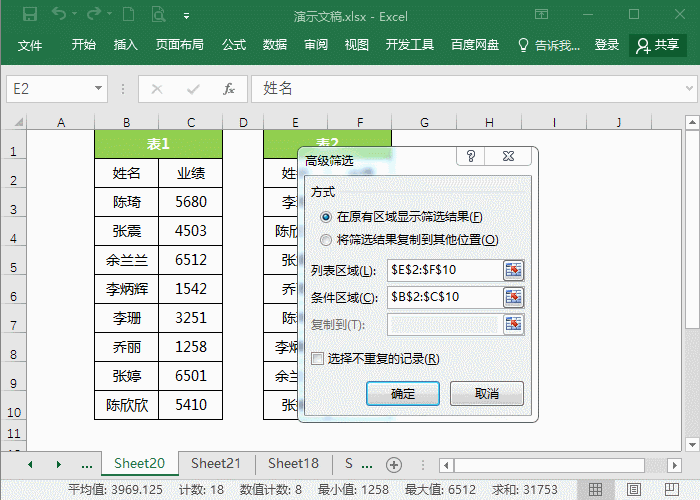Select the 将筛选结果复制到其他位置 radio option

coord(326,240)
